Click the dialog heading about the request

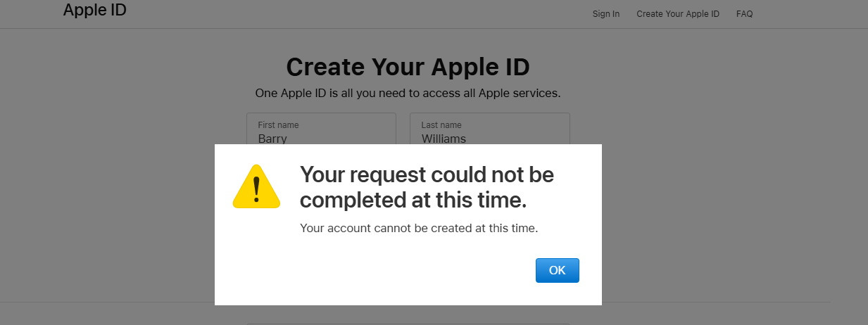coord(427,187)
